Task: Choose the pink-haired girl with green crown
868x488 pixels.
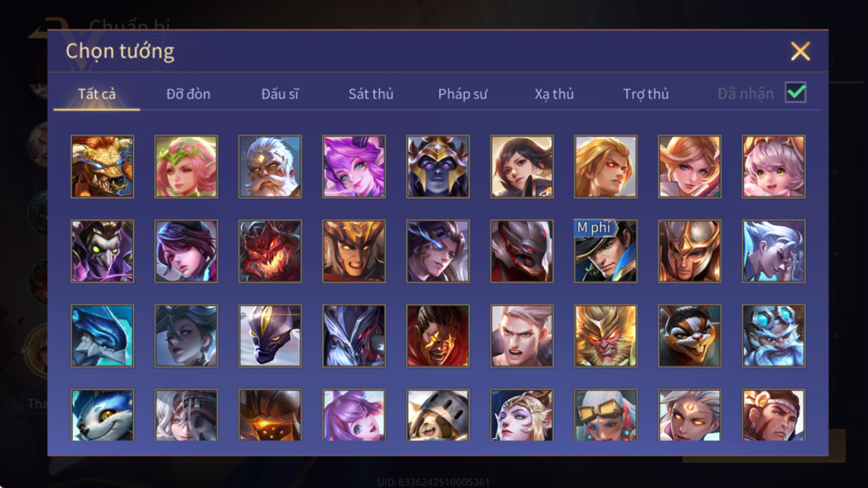Action: pyautogui.click(x=186, y=166)
